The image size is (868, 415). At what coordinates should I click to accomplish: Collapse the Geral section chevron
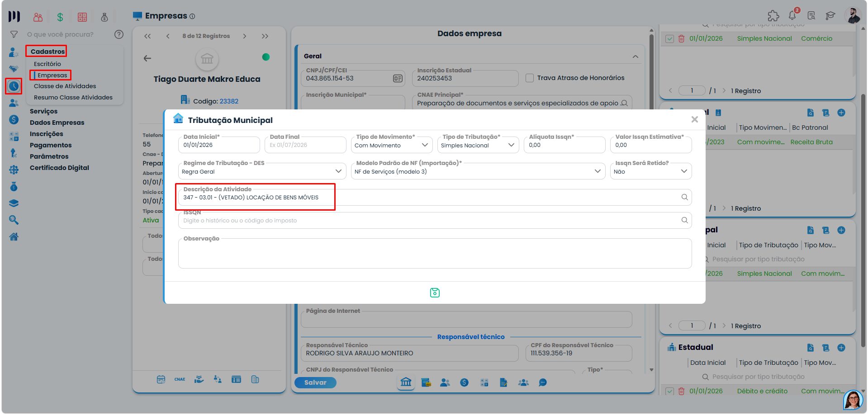[x=636, y=57]
